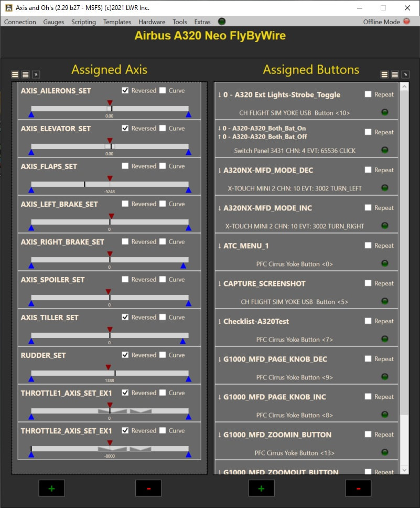Screen dimensions: 420x508
Task: Click the Offline Mode red indicator
Action: (x=406, y=22)
